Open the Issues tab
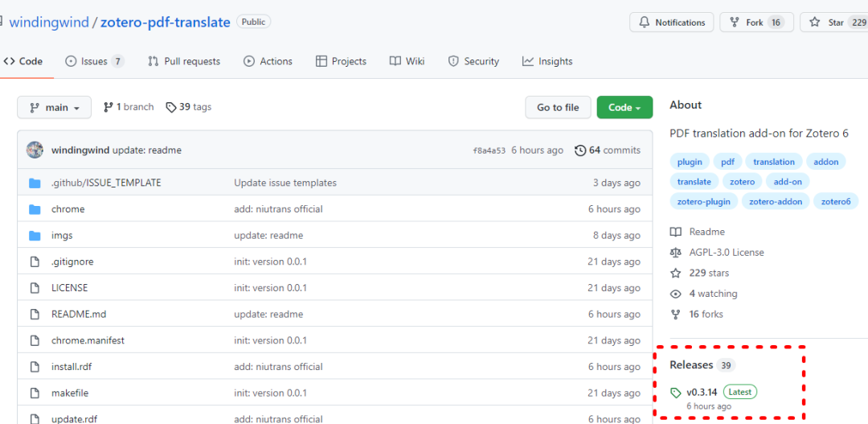 (94, 61)
